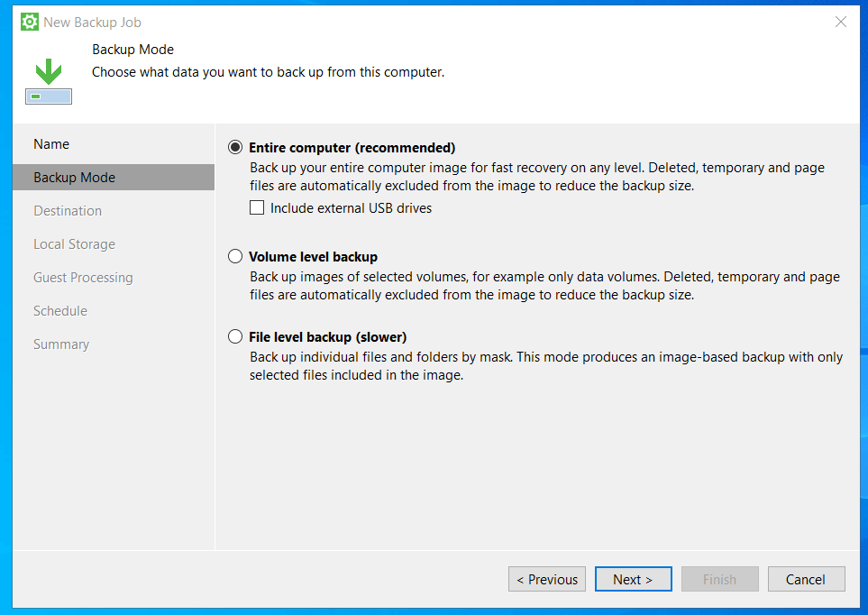The image size is (868, 615).
Task: Select the Backup Mode step in sidebar
Action: click(74, 178)
